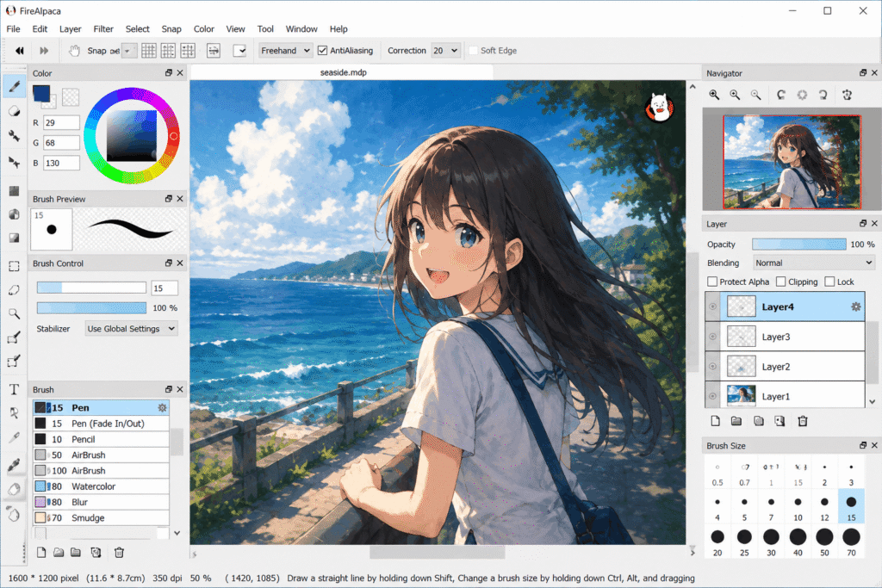Screen dimensions: 882x588
Task: Click the Layer4 settings gear icon
Action: (855, 307)
